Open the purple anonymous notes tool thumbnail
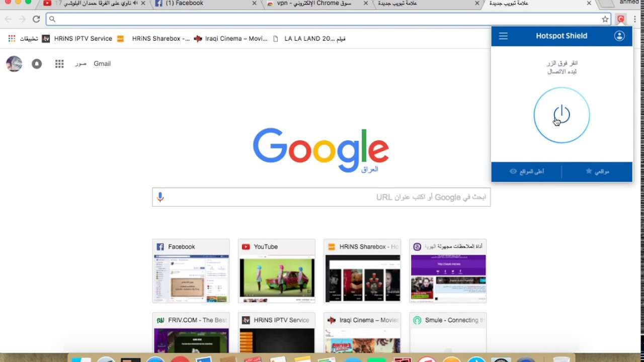 click(x=448, y=271)
